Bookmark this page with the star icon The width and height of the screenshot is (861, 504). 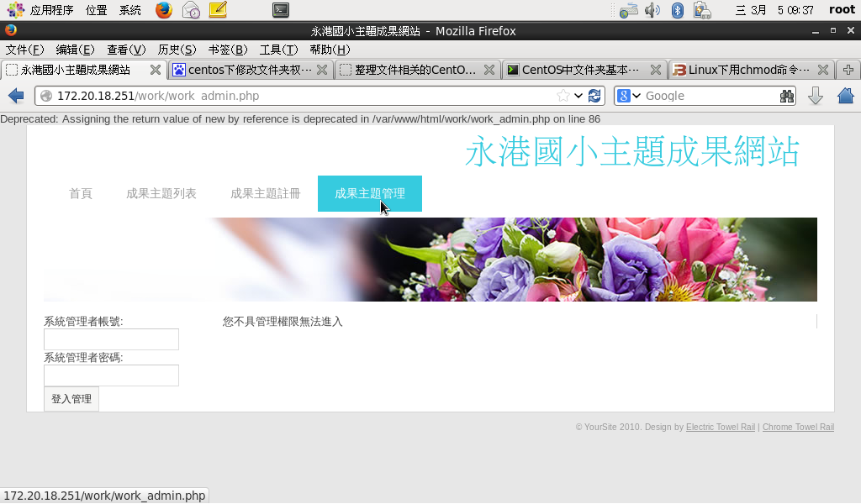click(563, 96)
